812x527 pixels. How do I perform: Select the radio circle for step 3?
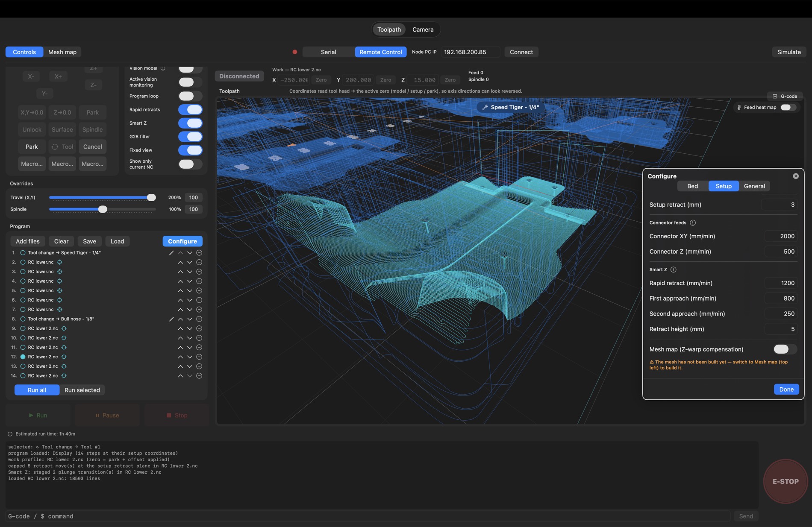[23, 272]
